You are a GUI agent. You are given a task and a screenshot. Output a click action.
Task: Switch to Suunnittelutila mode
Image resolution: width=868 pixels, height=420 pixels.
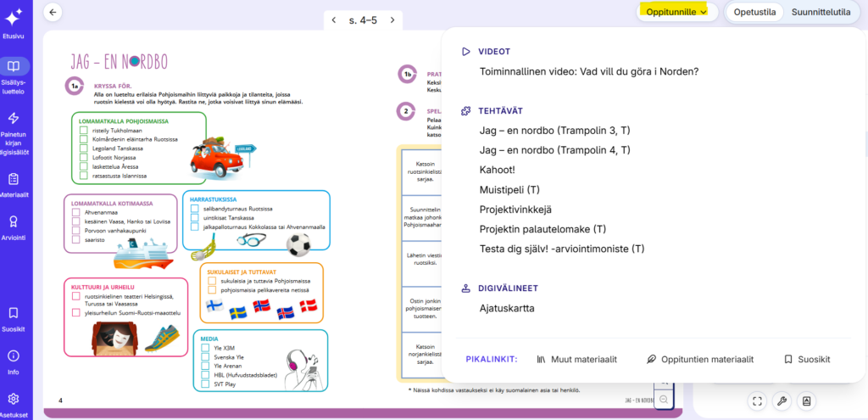click(821, 12)
